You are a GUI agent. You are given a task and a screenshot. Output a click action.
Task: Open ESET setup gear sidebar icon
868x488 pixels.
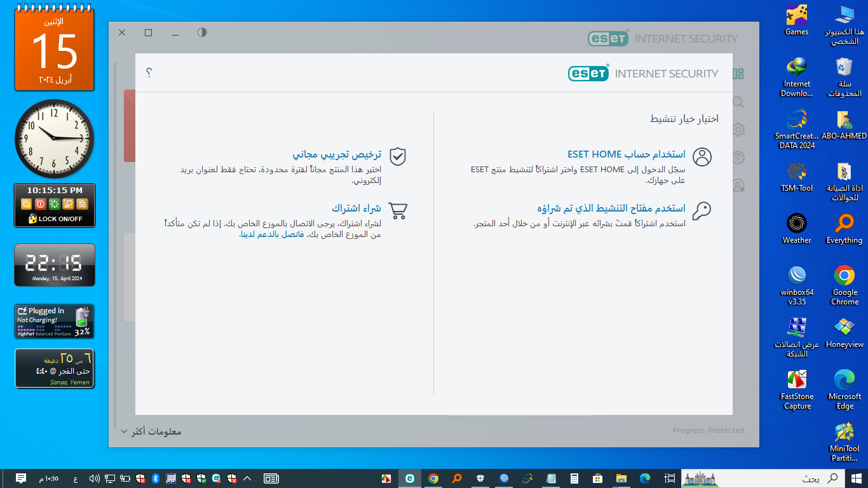pyautogui.click(x=738, y=130)
